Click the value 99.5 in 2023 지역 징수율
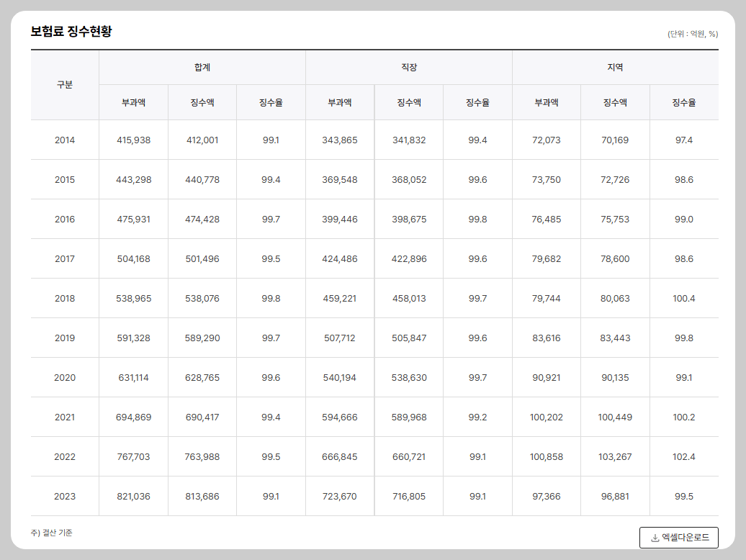The width and height of the screenshot is (746, 560). [x=683, y=497]
